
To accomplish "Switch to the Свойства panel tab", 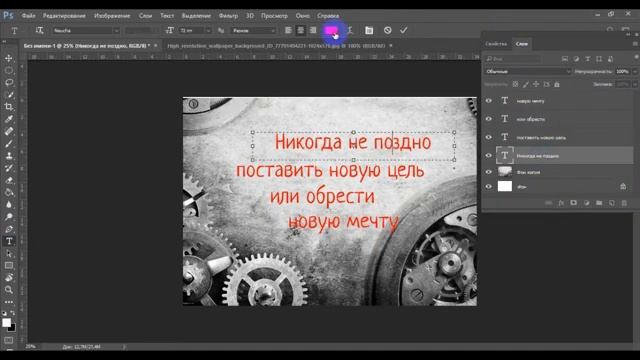I will tap(496, 44).
